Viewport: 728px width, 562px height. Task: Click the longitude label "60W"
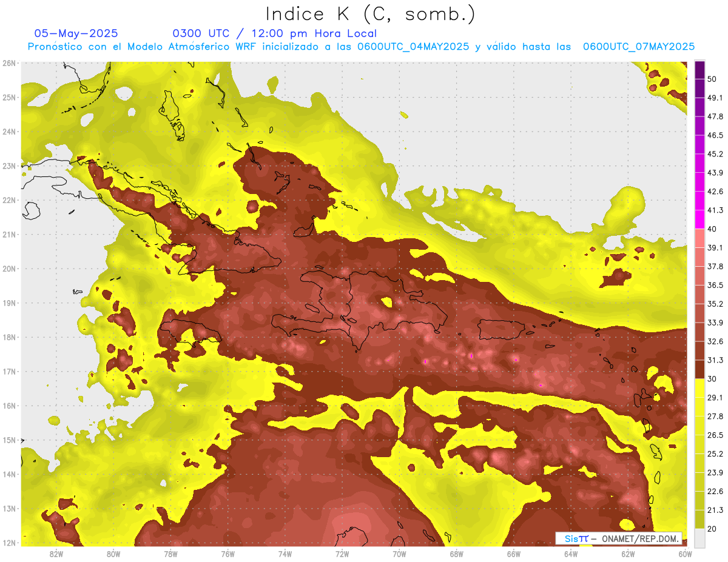pyautogui.click(x=685, y=554)
